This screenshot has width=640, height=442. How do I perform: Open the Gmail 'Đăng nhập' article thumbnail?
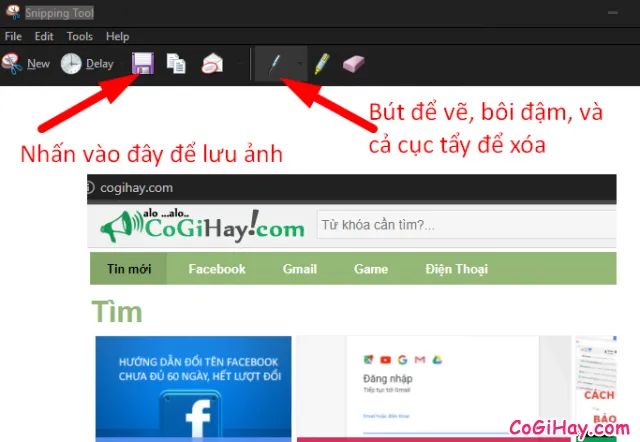click(x=433, y=389)
